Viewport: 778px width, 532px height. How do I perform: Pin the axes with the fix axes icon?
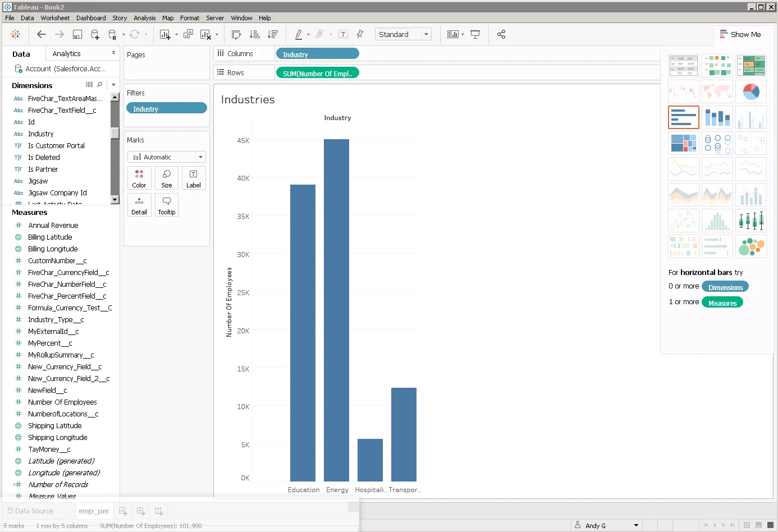click(360, 34)
